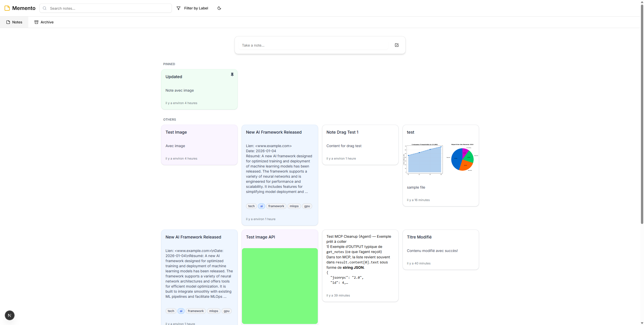Click the 'ai' label on first framework note
The image size is (644, 325).
pyautogui.click(x=261, y=206)
